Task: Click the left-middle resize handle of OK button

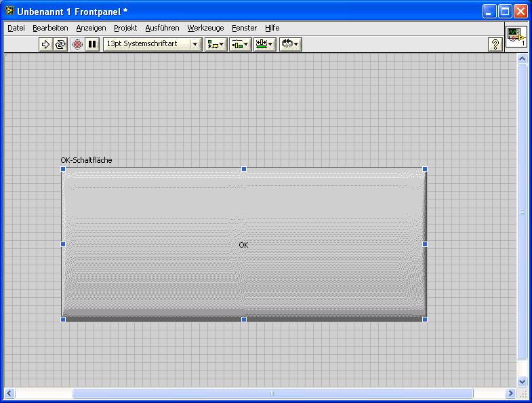Action: pos(63,244)
